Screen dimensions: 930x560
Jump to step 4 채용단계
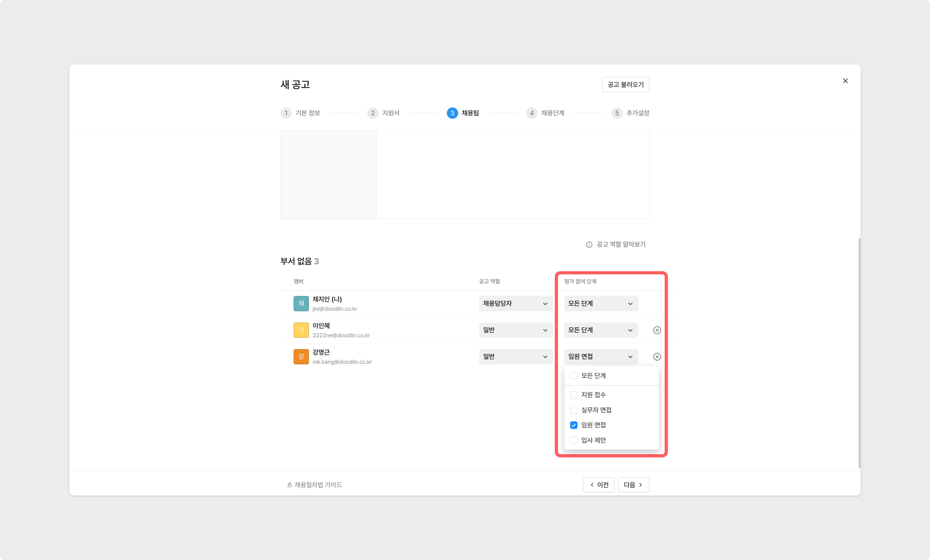(545, 113)
